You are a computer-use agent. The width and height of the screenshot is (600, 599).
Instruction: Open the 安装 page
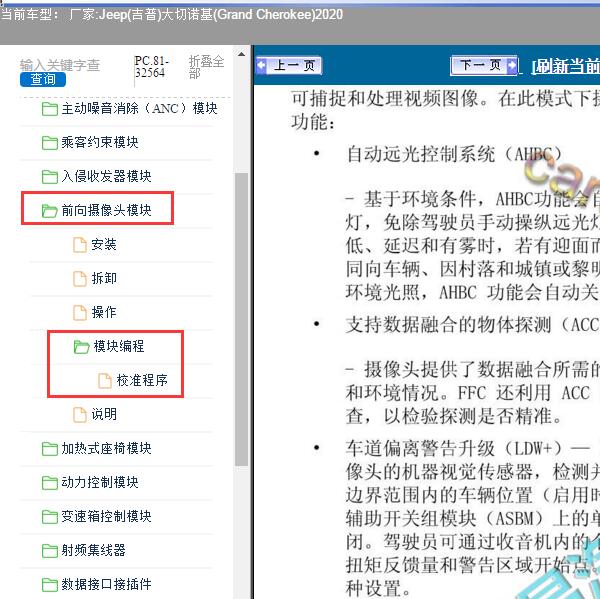coord(104,245)
